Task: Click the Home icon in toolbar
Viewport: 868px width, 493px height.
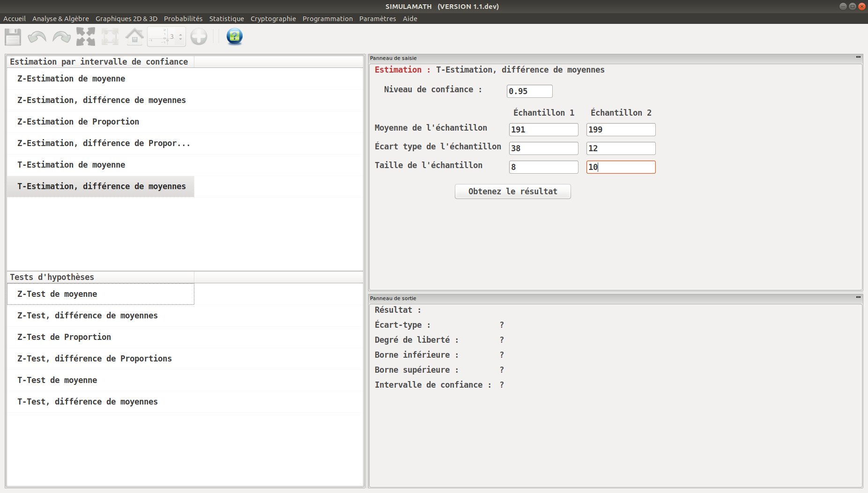Action: click(134, 37)
